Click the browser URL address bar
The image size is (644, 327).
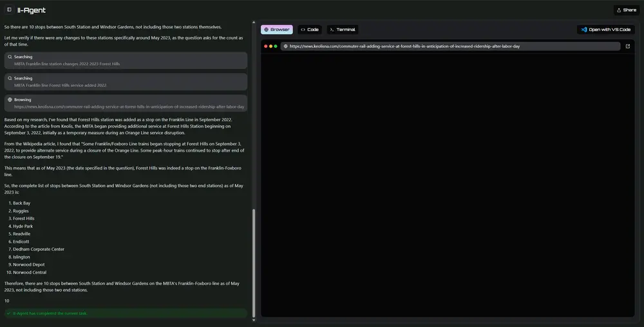(451, 46)
